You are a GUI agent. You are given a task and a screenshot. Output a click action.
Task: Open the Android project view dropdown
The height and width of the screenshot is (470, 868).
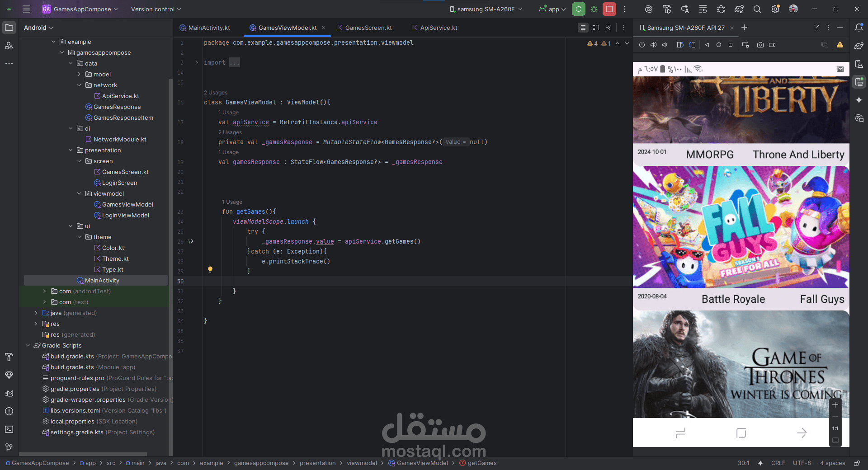[38, 28]
